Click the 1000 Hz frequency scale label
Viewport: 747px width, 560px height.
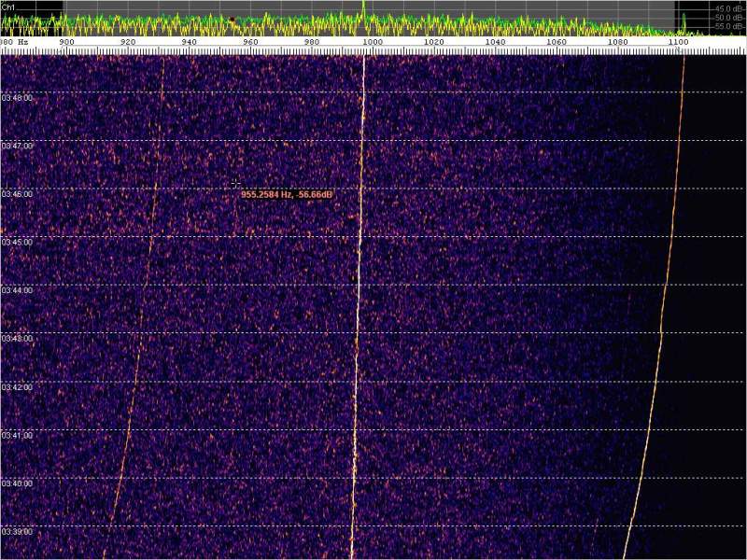pyautogui.click(x=373, y=42)
